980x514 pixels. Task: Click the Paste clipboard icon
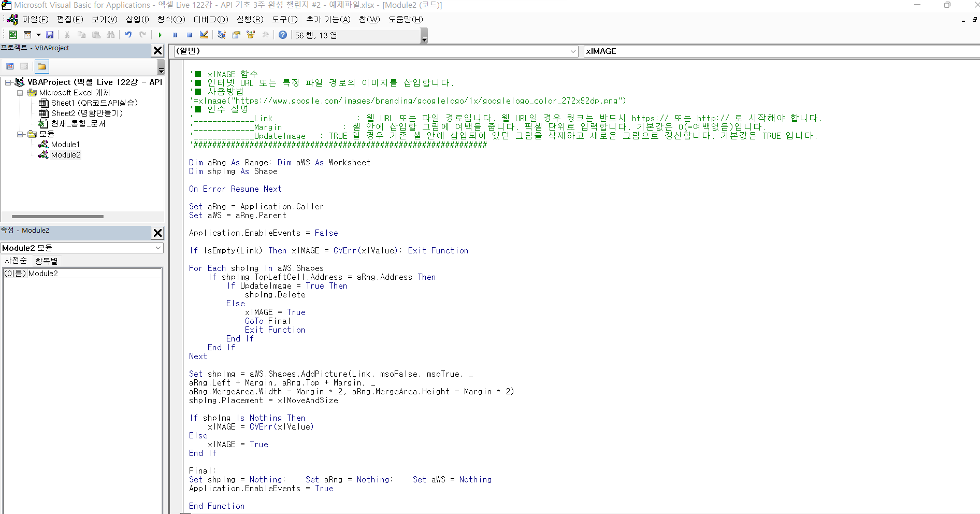[x=96, y=35]
